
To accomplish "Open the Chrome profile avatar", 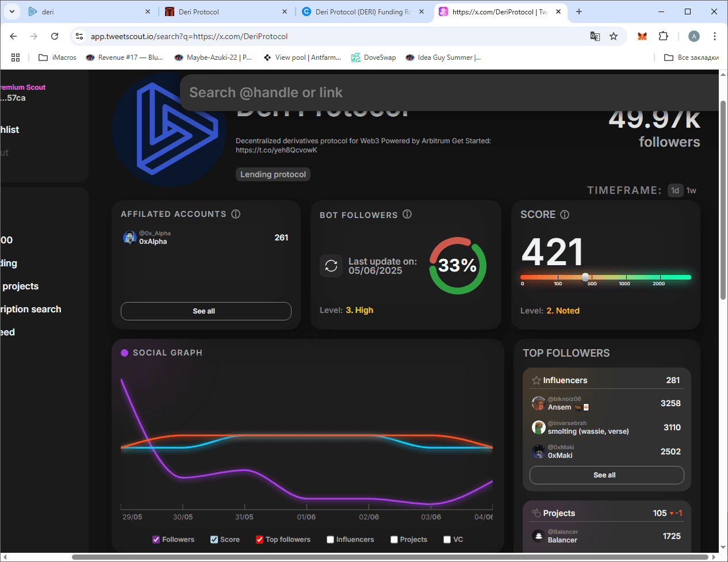I will (x=694, y=36).
